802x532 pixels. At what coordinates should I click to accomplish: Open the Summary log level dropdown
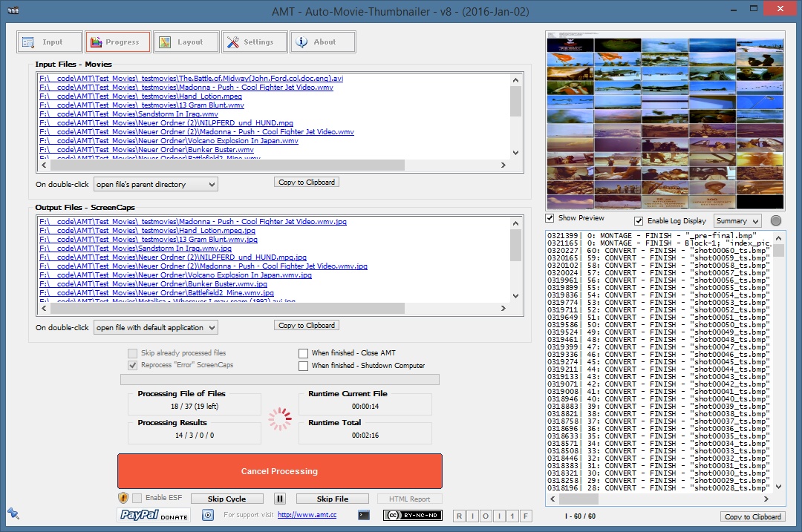[737, 221]
